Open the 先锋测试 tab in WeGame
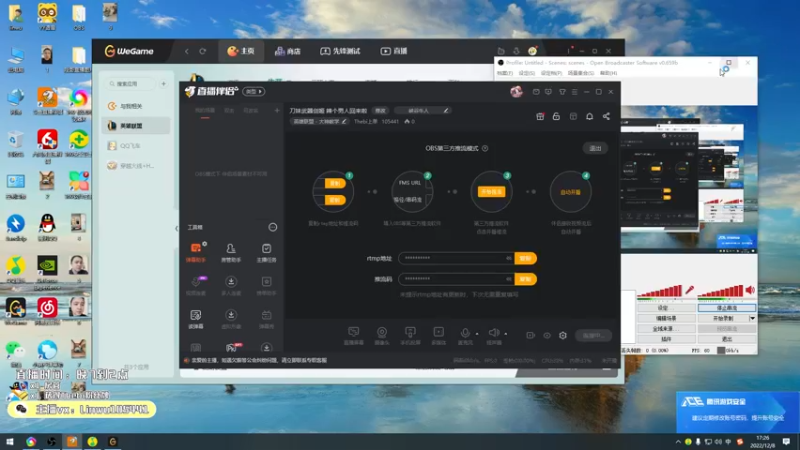This screenshot has height=450, width=800. [x=340, y=51]
